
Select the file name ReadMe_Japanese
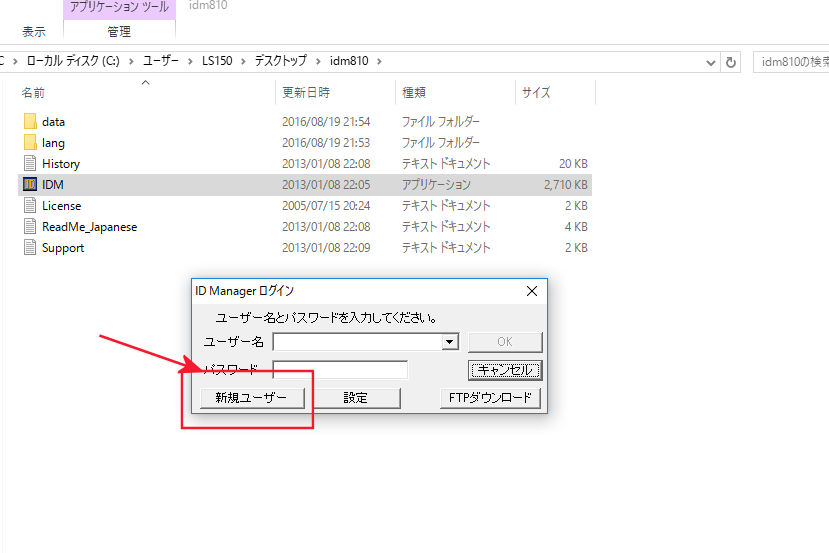(x=89, y=227)
